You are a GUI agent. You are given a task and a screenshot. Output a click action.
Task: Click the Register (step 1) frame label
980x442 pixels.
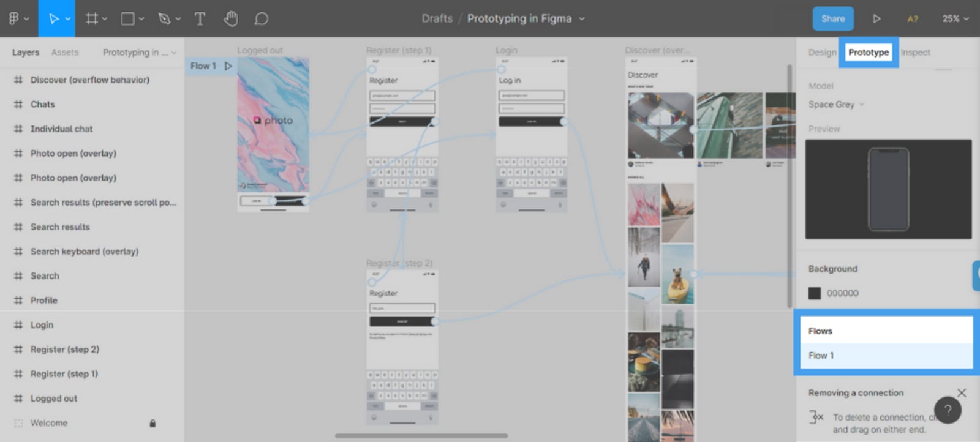click(x=399, y=50)
